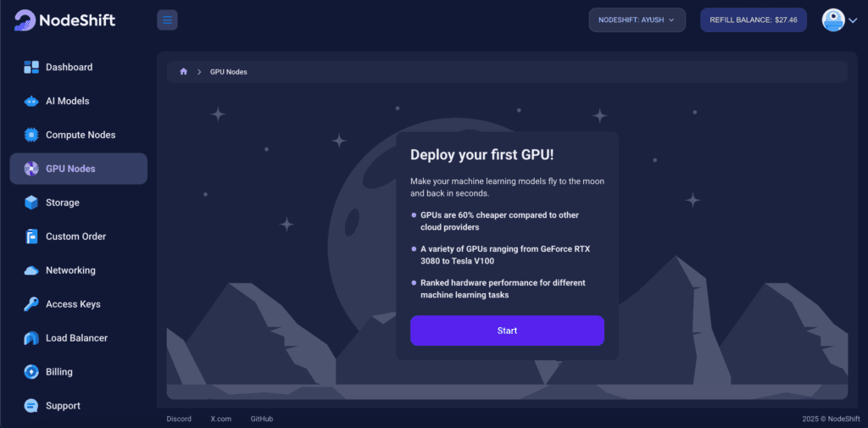
Task: Click the Refill Balance button
Action: (x=754, y=19)
